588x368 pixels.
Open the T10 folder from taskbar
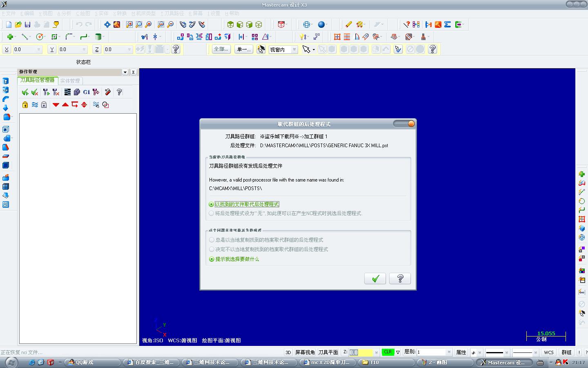click(x=387, y=362)
